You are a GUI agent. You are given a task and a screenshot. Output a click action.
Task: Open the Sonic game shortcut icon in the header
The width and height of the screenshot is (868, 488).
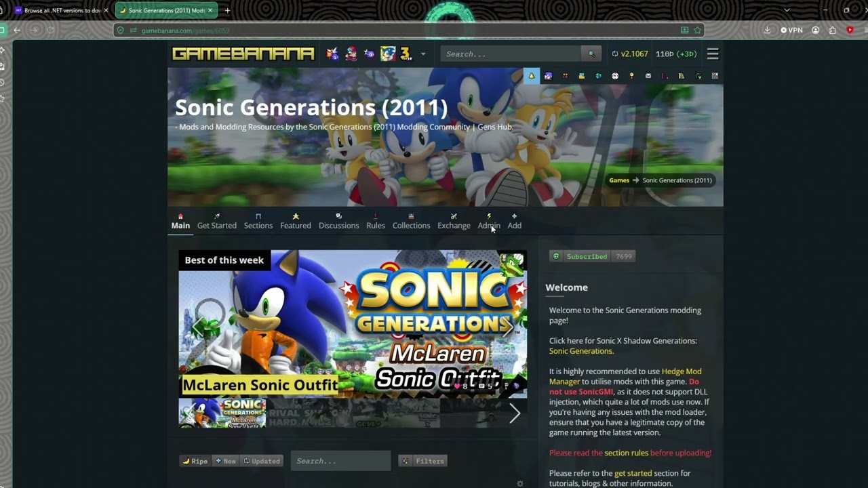coord(388,54)
